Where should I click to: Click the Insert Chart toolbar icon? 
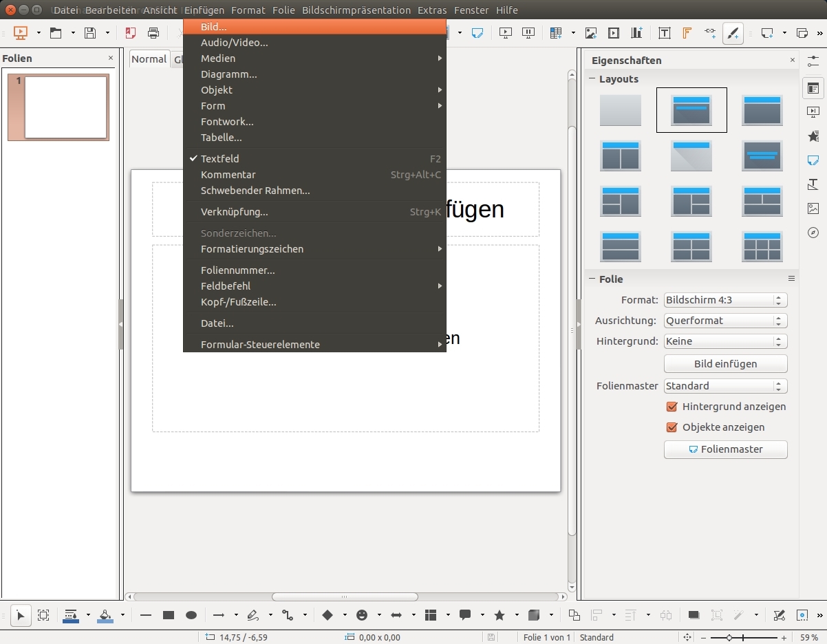click(x=636, y=33)
